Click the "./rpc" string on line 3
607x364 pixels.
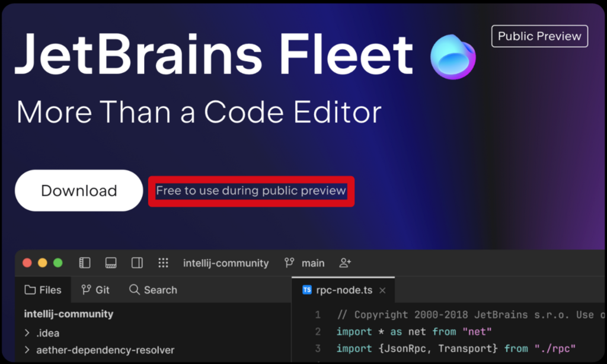[x=555, y=349]
